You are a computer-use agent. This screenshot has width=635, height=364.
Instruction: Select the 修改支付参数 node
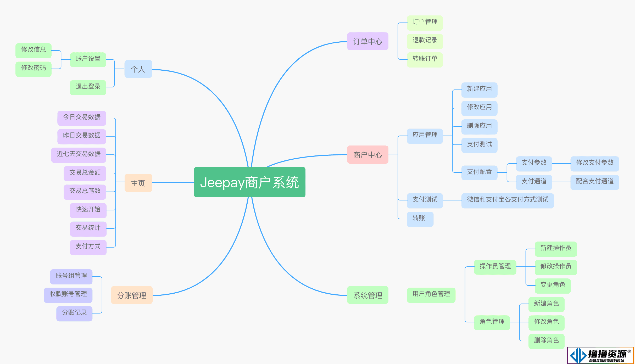click(x=595, y=164)
